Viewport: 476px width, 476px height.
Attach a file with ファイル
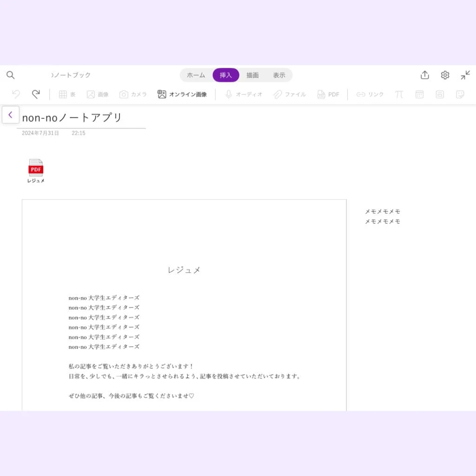pos(290,94)
